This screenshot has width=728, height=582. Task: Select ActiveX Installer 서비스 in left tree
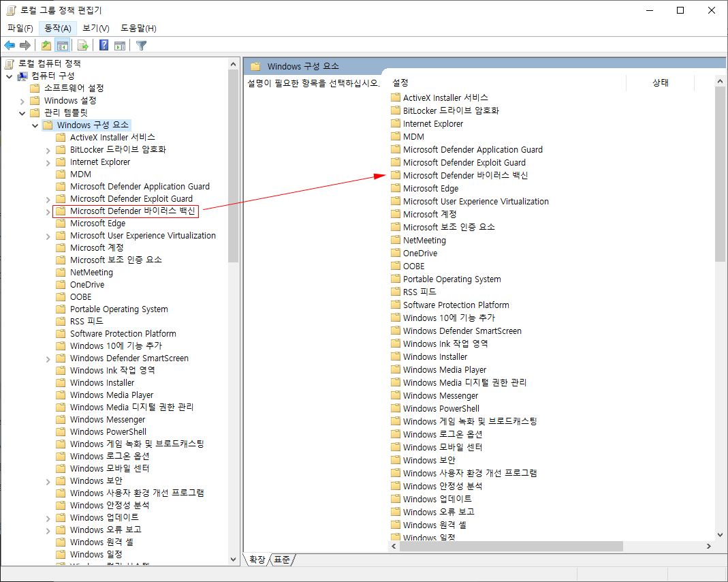(112, 137)
